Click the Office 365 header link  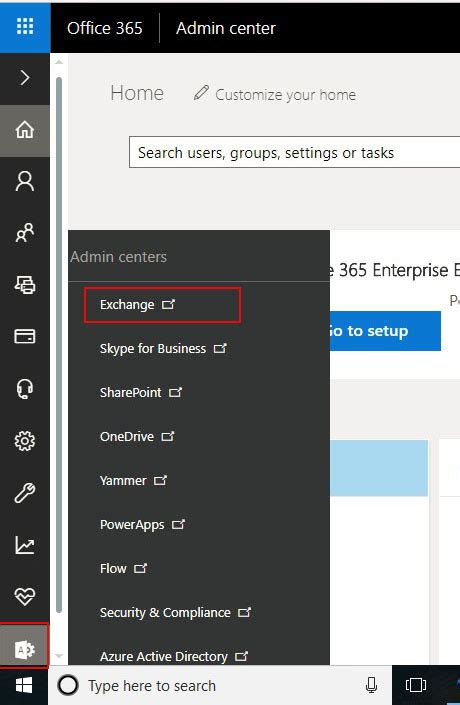pyautogui.click(x=105, y=28)
